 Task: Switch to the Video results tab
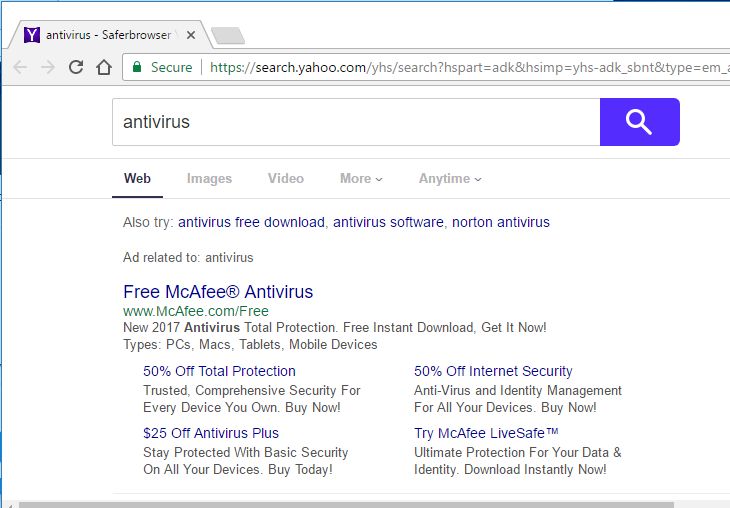pos(285,178)
